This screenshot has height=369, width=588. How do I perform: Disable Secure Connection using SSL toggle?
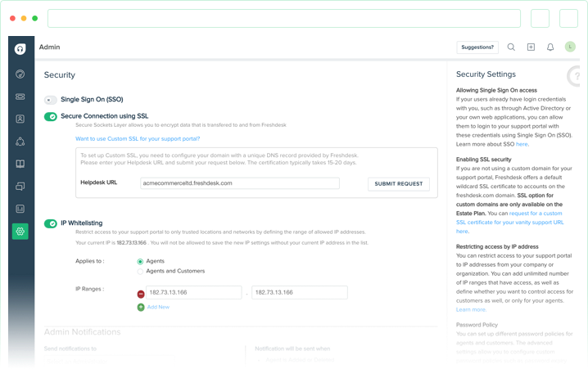coord(51,117)
